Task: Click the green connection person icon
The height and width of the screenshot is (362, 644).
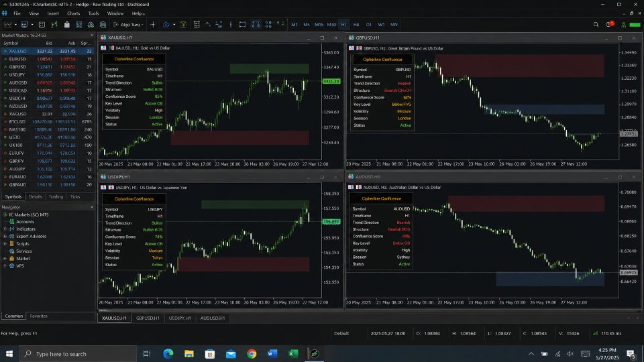Action: [x=623, y=25]
